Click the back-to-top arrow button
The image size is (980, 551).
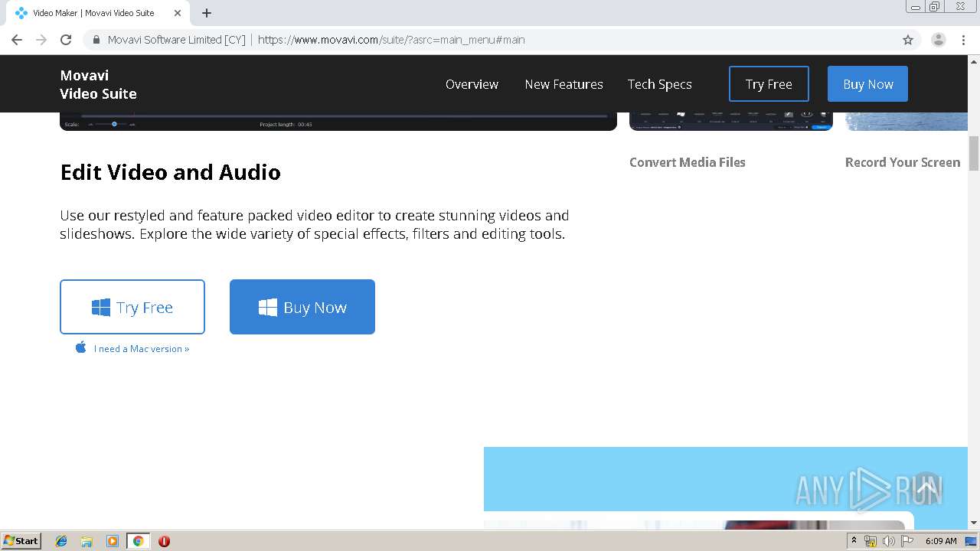coord(926,487)
